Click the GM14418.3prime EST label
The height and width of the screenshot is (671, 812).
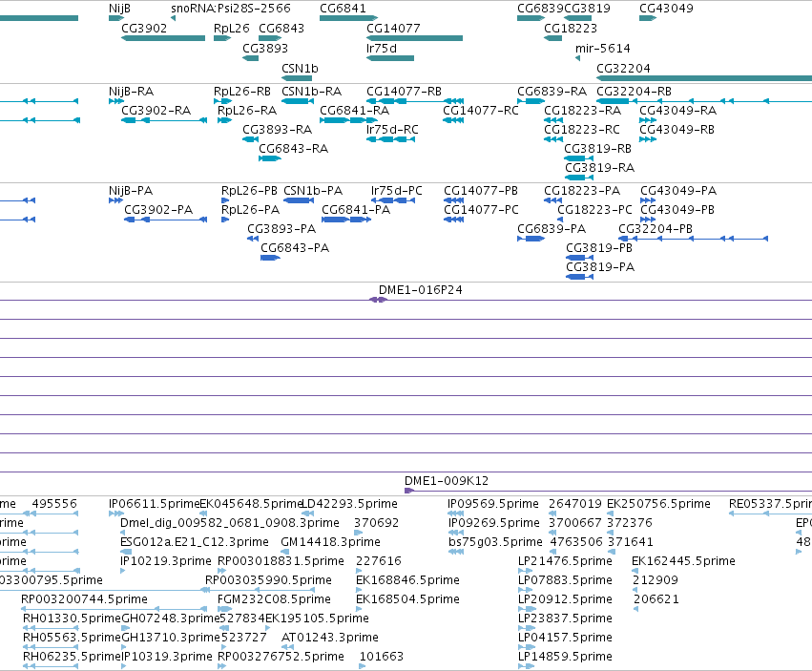330,542
